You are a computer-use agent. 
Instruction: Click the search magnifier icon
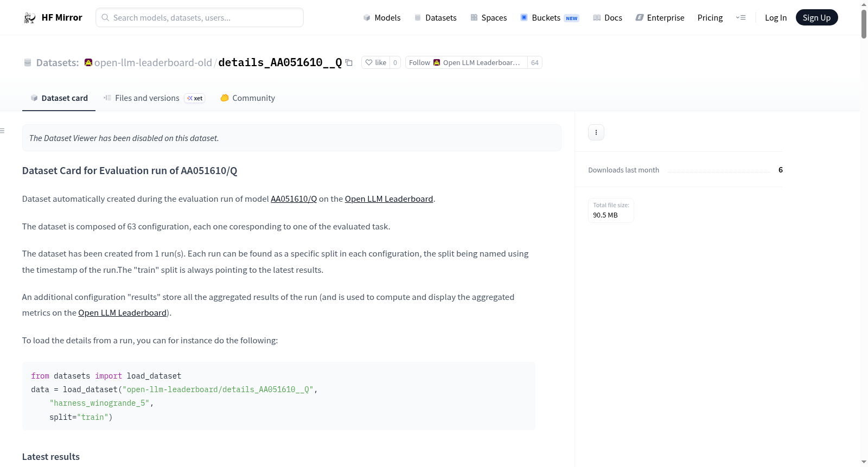[x=105, y=17]
